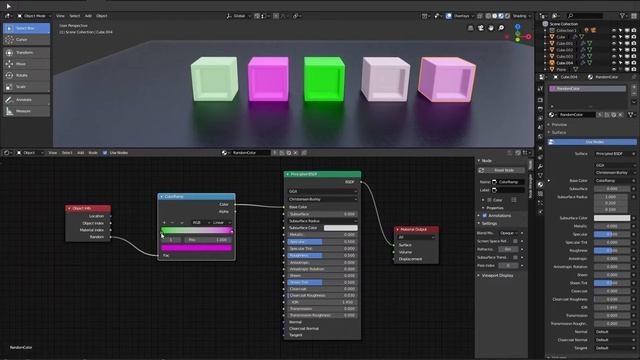Toggle the Annotations checkbox
Screen dimensions: 640x360
tap(484, 216)
